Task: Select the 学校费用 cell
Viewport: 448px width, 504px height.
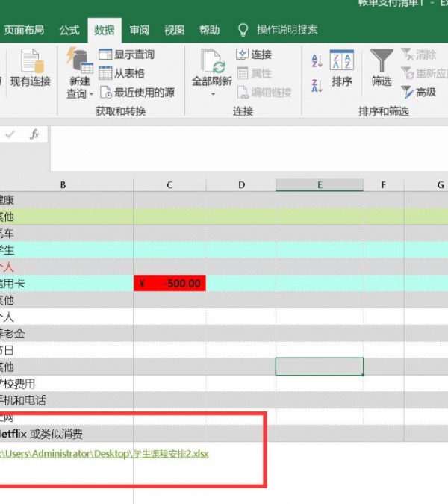Action: tap(66, 384)
